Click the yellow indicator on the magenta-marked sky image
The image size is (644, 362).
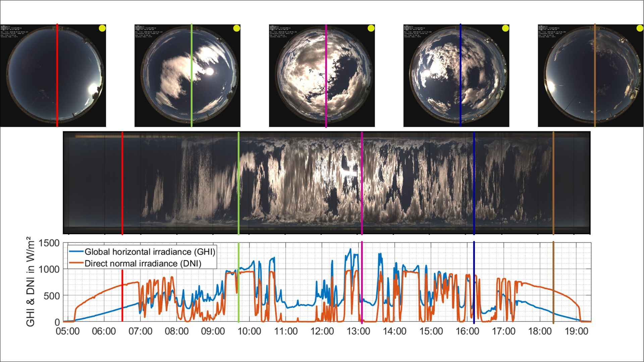[x=371, y=28]
